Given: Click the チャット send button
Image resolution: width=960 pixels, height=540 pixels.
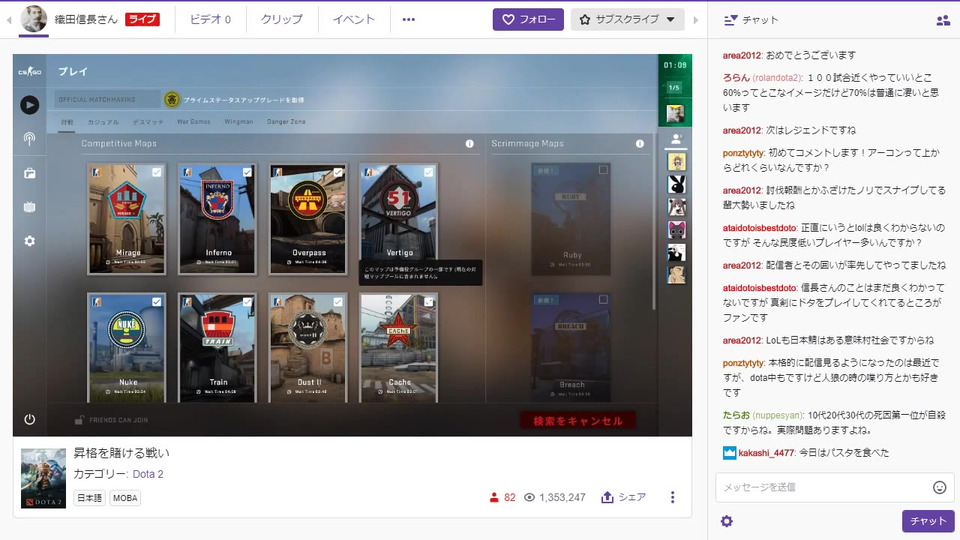Looking at the screenshot, I should [928, 521].
